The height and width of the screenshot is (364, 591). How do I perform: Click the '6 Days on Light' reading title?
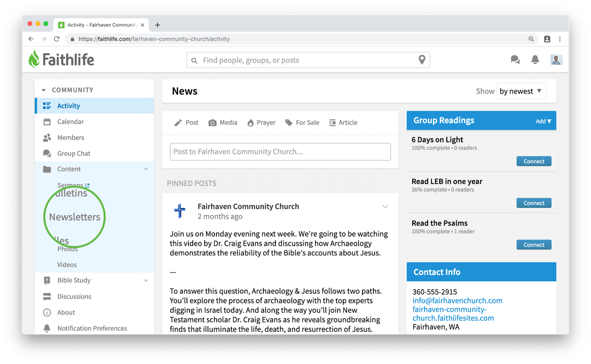coord(437,140)
